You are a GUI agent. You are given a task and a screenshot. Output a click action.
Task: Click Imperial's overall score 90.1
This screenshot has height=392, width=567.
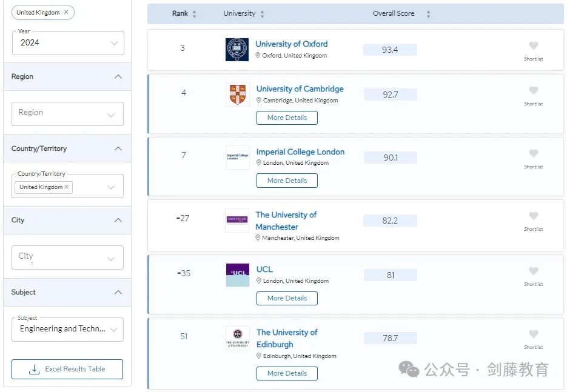click(x=391, y=158)
